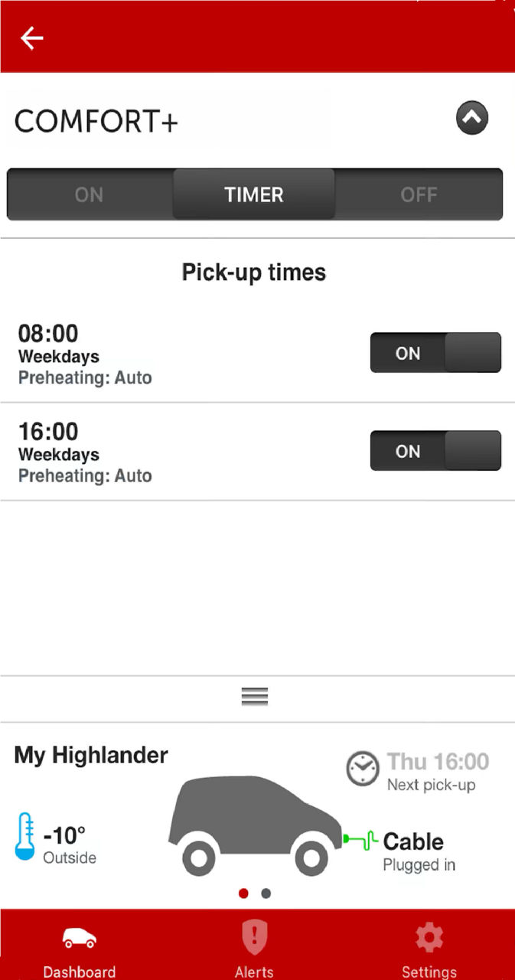This screenshot has width=515, height=980.
Task: Select the TIMER mode segment
Action: coord(254,194)
